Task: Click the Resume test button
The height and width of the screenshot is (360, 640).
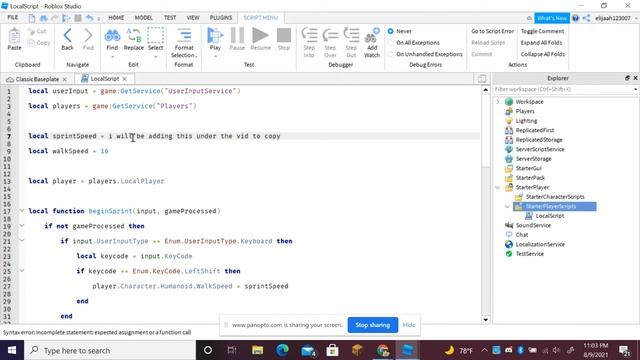Action: pyautogui.click(x=260, y=39)
